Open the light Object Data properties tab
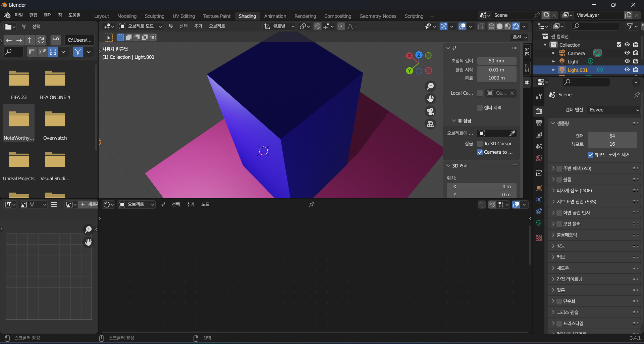Image resolution: width=644 pixels, height=344 pixels. pos(539,223)
